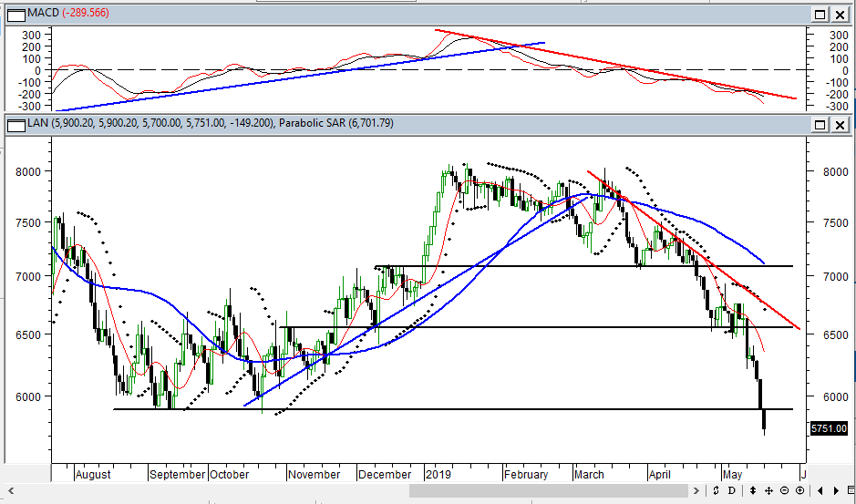
Task: Open the MACD panel menu icon
Action: tap(15, 15)
